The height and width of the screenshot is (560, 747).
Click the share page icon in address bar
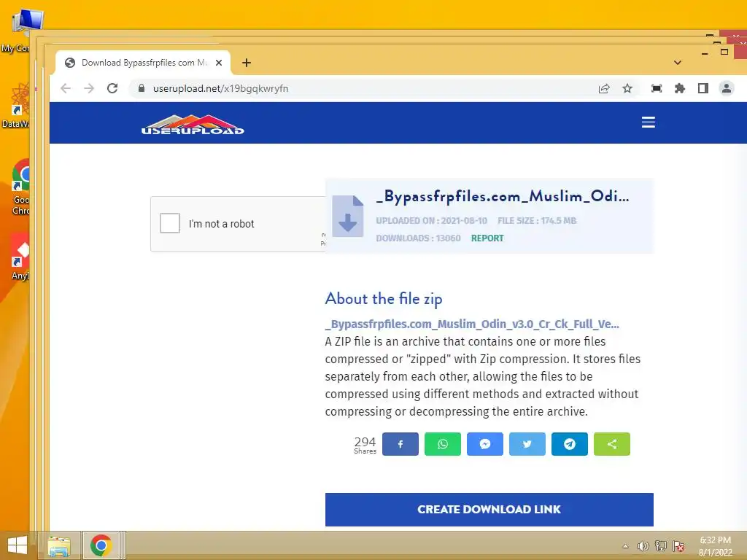[x=604, y=88]
